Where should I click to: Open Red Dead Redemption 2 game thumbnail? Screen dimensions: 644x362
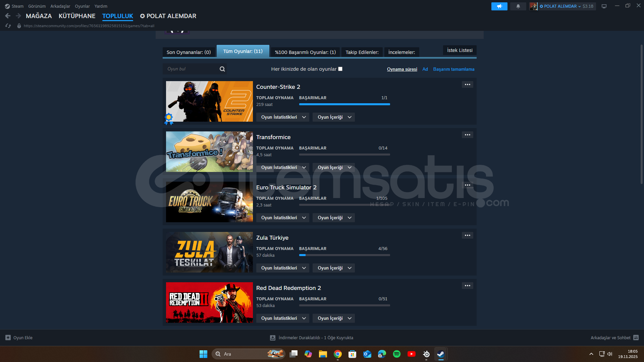pyautogui.click(x=209, y=302)
